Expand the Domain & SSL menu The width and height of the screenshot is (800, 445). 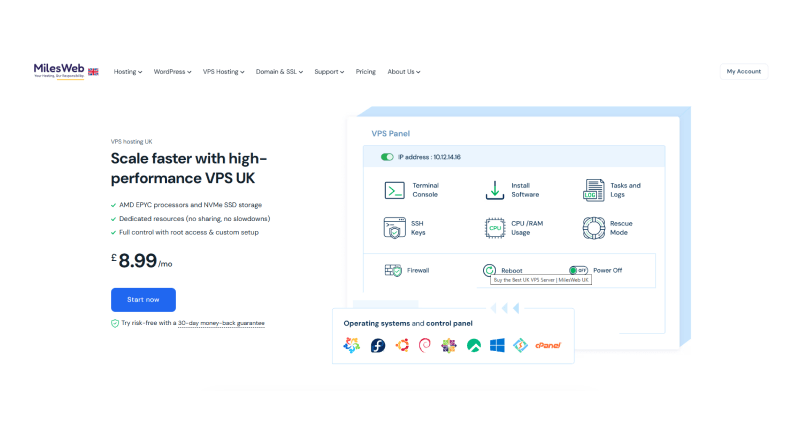pyautogui.click(x=279, y=72)
